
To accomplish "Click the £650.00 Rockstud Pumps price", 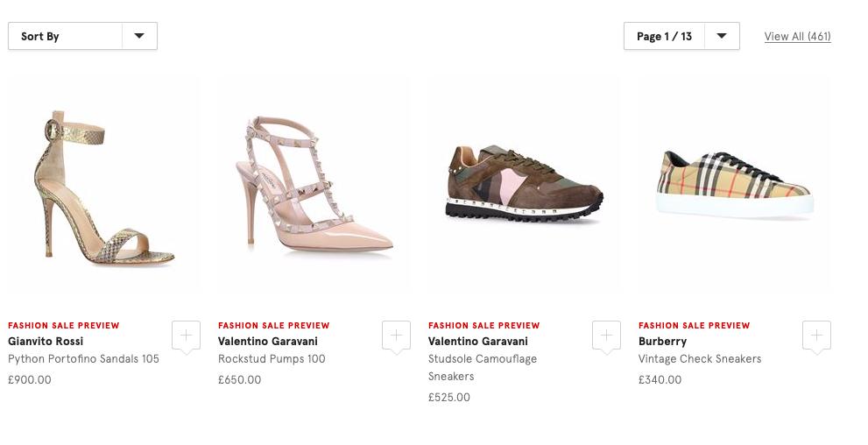I will pyautogui.click(x=239, y=379).
